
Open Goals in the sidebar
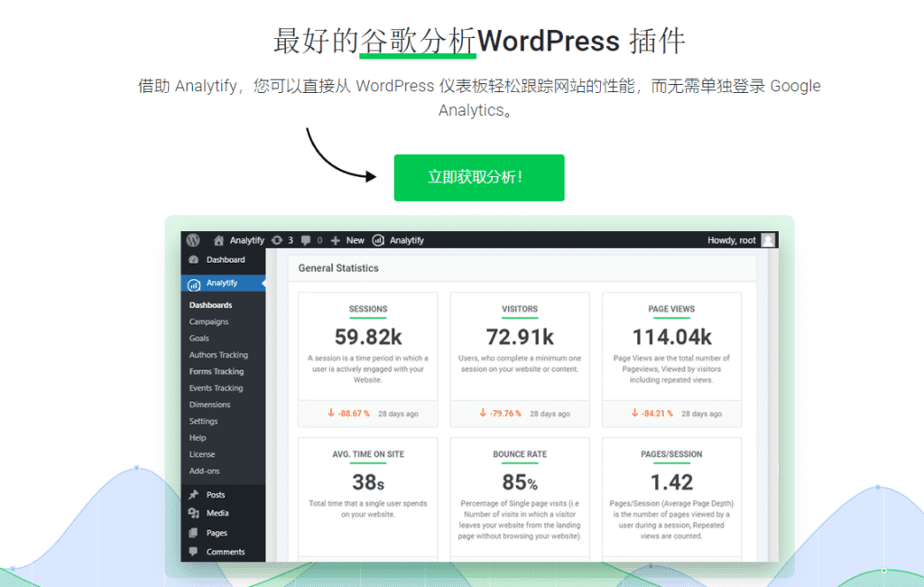coord(199,338)
